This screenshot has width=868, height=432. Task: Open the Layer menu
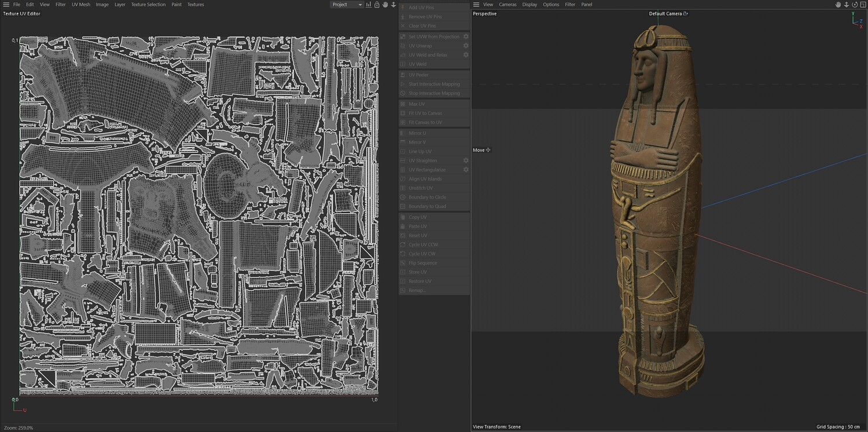[120, 5]
